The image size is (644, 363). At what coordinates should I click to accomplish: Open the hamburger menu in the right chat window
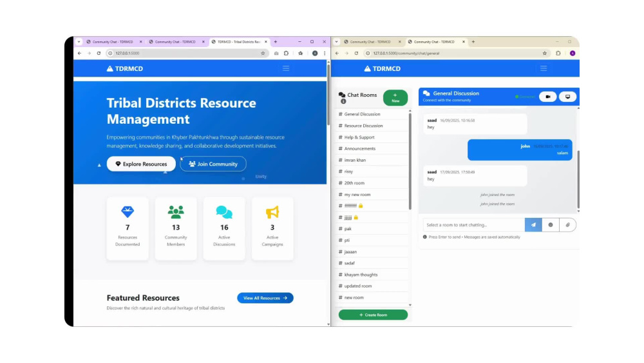coord(544,68)
